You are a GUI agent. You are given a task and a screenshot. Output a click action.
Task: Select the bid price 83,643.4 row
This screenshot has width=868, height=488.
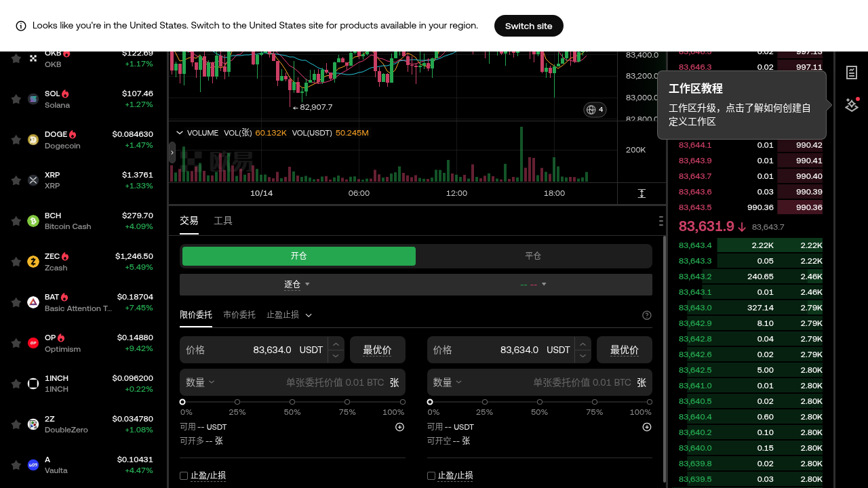pos(751,245)
